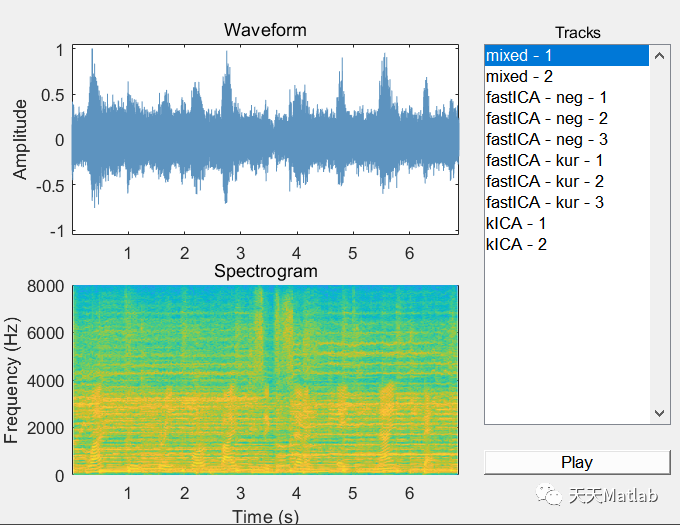Select the kICA - 2 track

coord(566,245)
